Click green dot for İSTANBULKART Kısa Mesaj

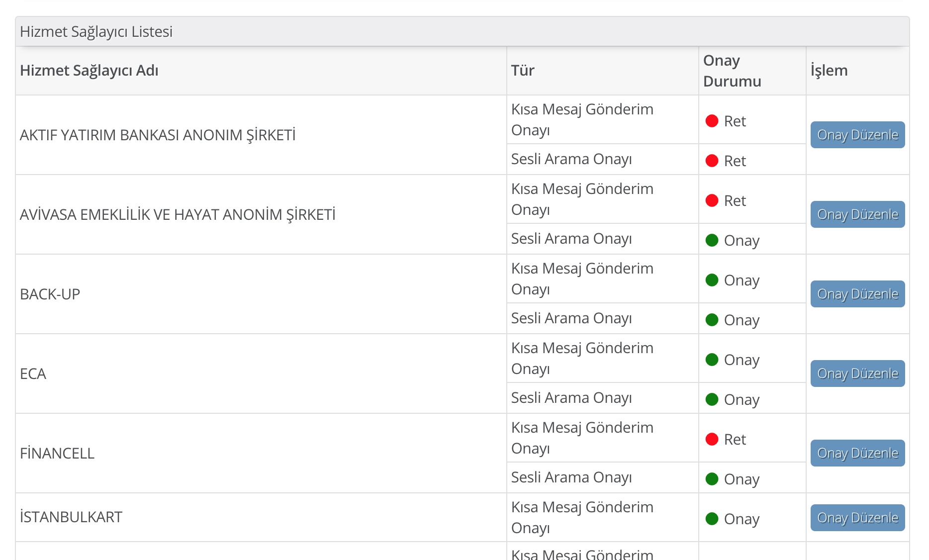click(712, 519)
